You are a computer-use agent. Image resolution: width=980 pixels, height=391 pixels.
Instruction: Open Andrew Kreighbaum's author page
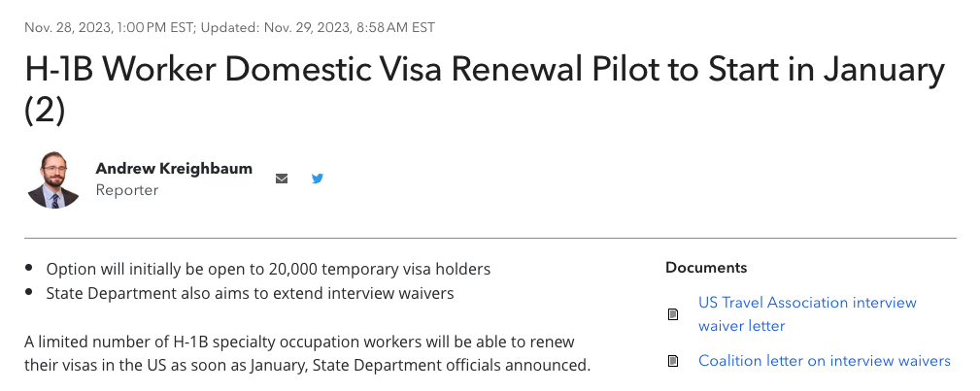174,169
